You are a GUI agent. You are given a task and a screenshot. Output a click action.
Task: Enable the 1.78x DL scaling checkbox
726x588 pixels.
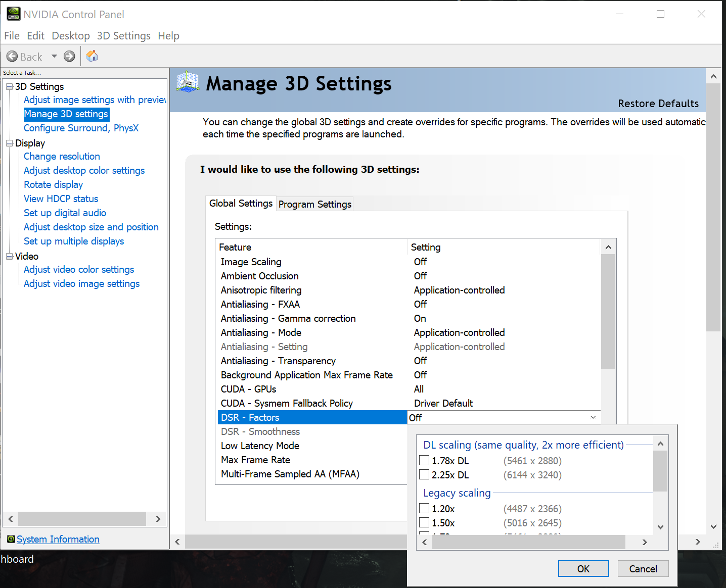click(425, 460)
